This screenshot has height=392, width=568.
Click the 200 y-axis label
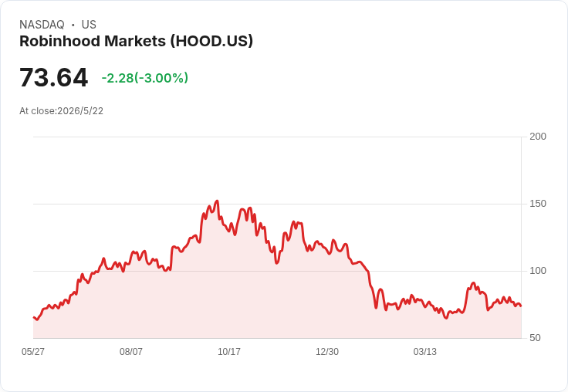[x=538, y=137]
